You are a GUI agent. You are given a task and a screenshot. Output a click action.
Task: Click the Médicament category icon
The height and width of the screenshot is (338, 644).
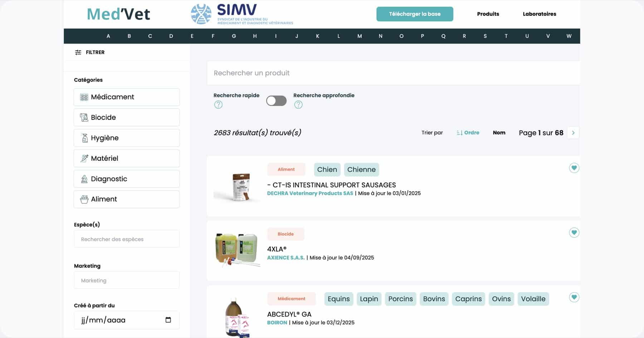(x=84, y=97)
